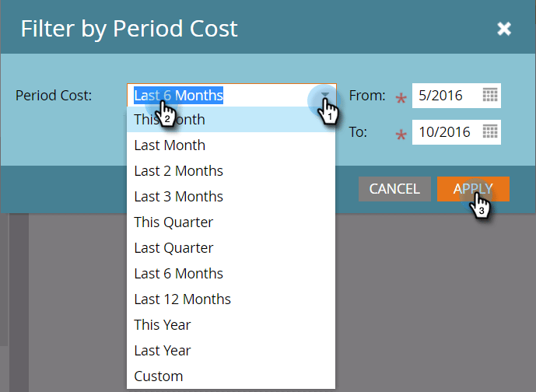536x392 pixels.
Task: Select Custom period option
Action: [x=231, y=376]
